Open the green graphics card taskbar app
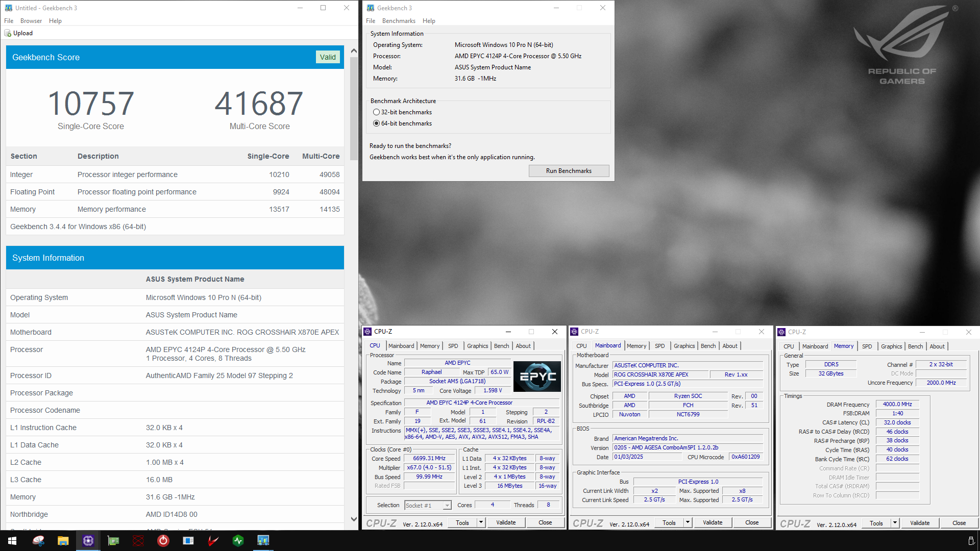The image size is (980, 551). pyautogui.click(x=113, y=541)
